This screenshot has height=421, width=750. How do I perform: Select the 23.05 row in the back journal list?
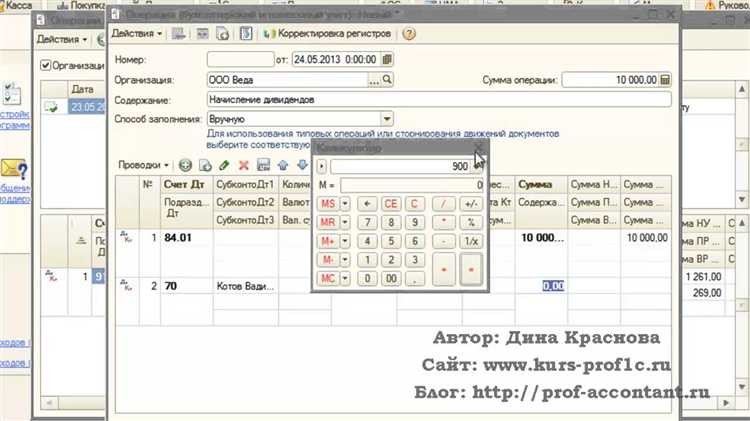click(87, 107)
